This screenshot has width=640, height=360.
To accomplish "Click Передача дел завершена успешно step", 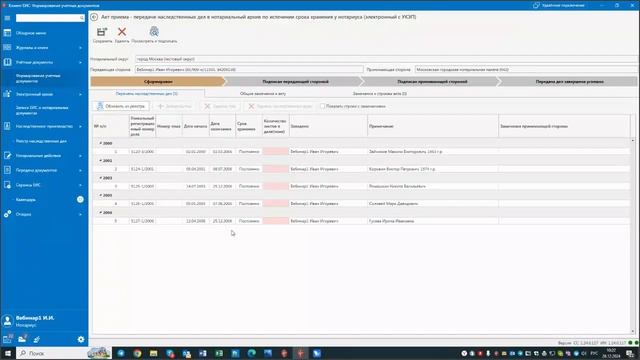I will [569, 82].
